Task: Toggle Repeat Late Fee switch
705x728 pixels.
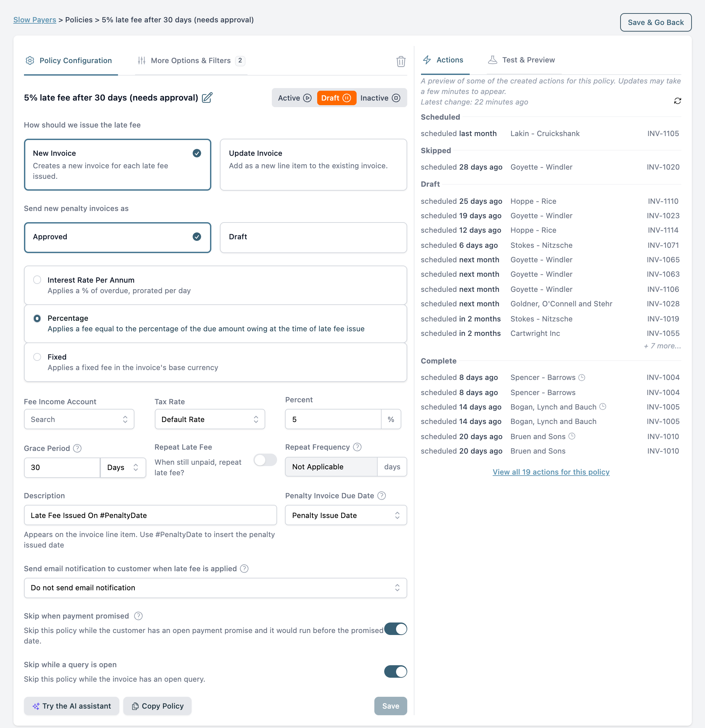Action: (265, 460)
